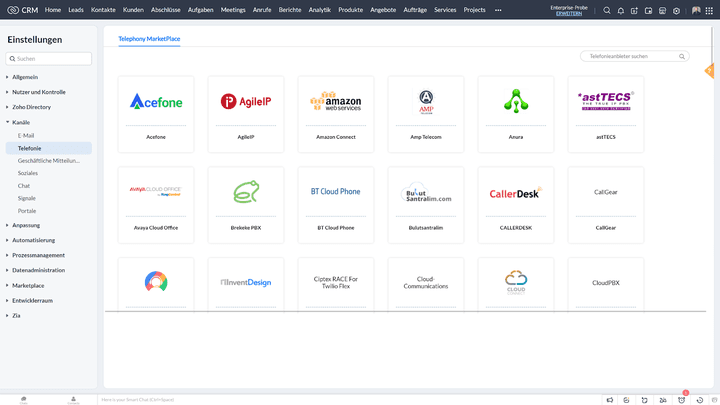Select the CallerDesk provider card

(x=516, y=202)
